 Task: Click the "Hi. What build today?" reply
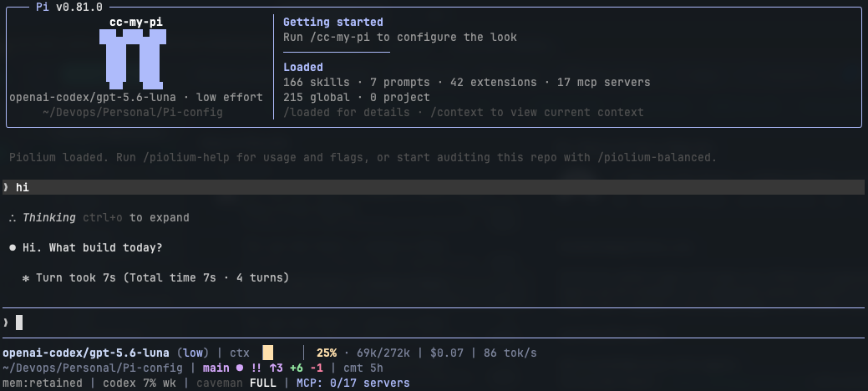coord(93,247)
